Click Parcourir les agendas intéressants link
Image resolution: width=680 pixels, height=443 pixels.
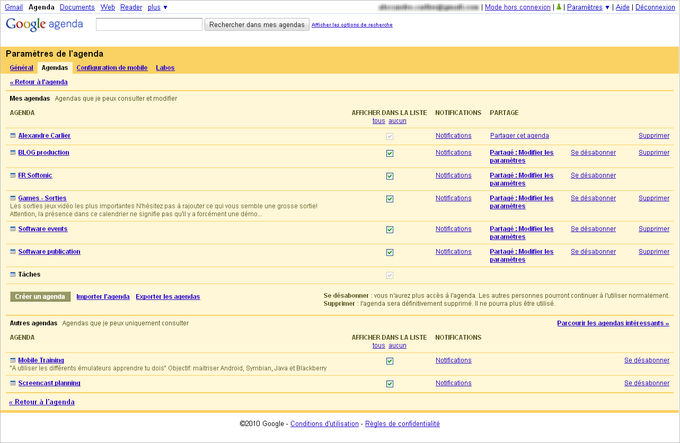[x=613, y=323]
